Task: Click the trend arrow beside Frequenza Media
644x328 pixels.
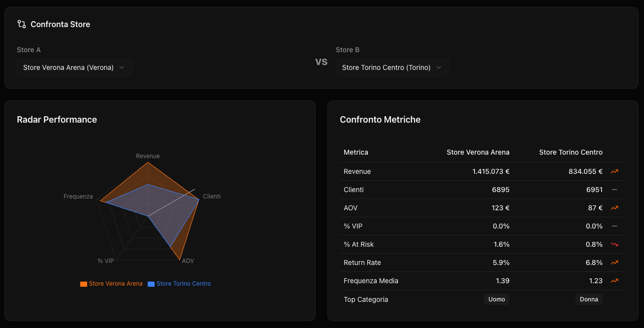Action: pyautogui.click(x=614, y=281)
